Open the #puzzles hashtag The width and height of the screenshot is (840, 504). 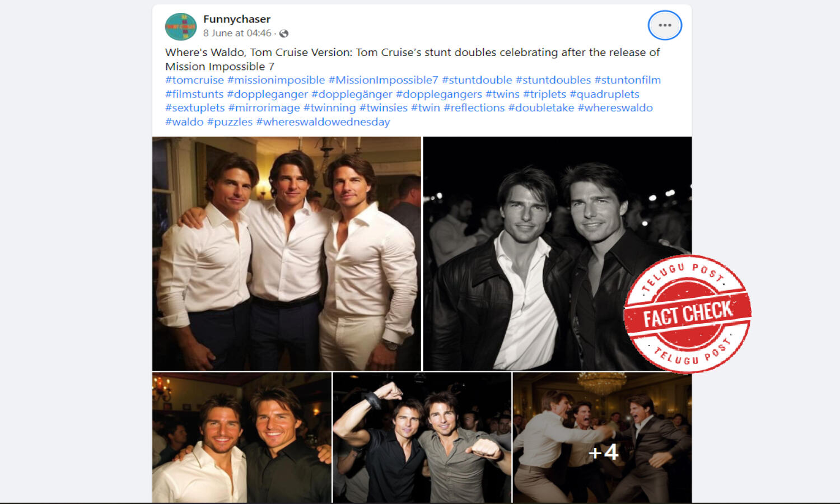pyautogui.click(x=230, y=122)
